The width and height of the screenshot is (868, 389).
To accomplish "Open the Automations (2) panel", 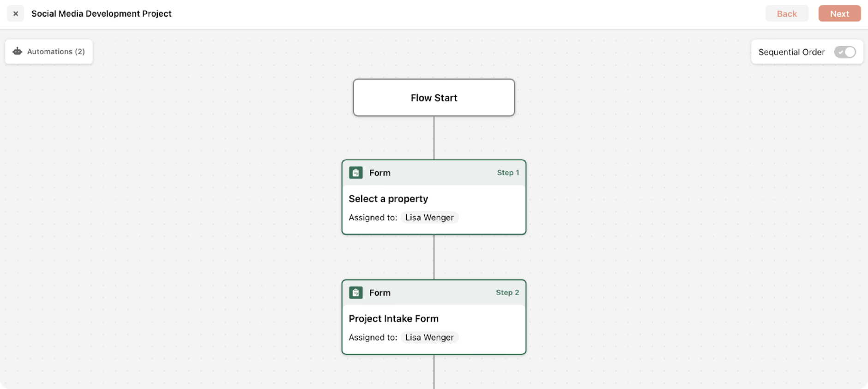I will click(x=49, y=51).
